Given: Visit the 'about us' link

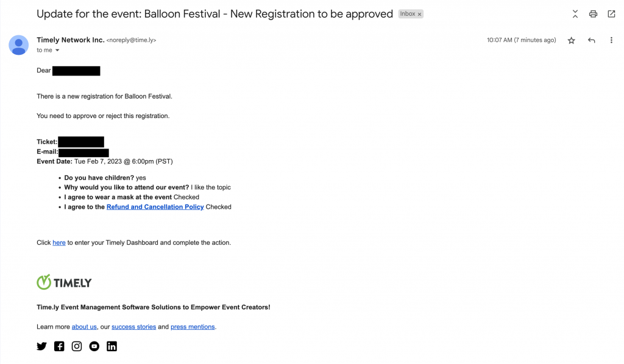Looking at the screenshot, I should [84, 327].
